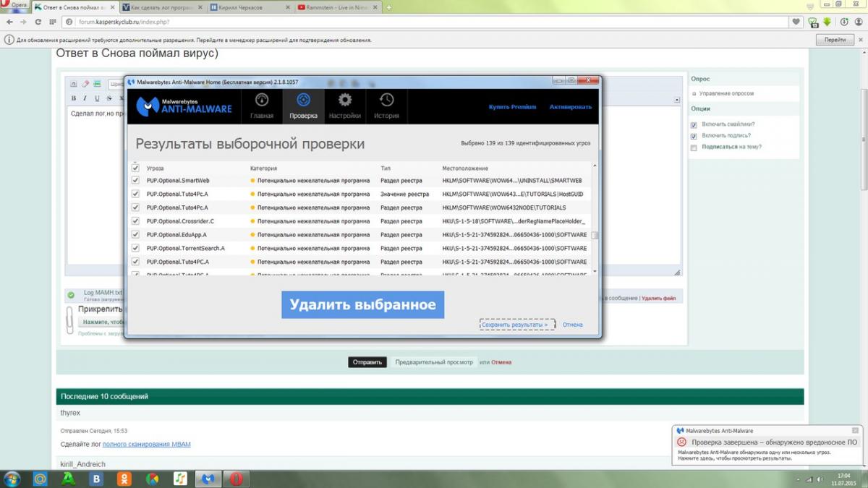
Task: Click Купить Premium link
Action: (x=512, y=106)
